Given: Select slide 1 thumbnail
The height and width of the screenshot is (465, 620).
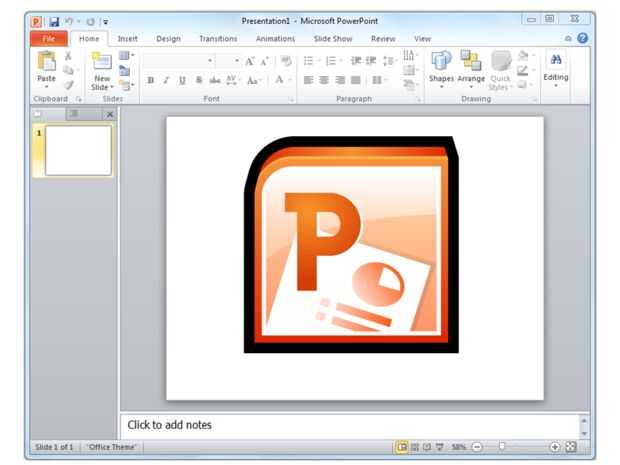Looking at the screenshot, I should 78,150.
